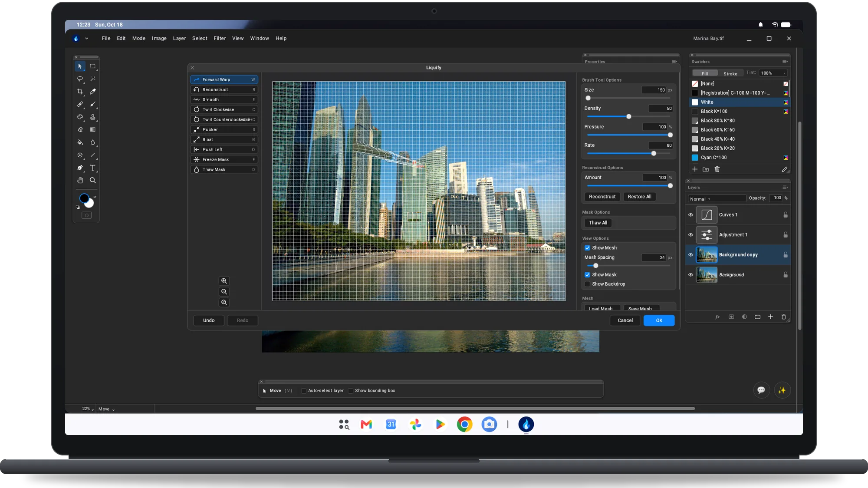Open the Filter menu
Image resolution: width=868 pixels, height=488 pixels.
[x=220, y=38]
